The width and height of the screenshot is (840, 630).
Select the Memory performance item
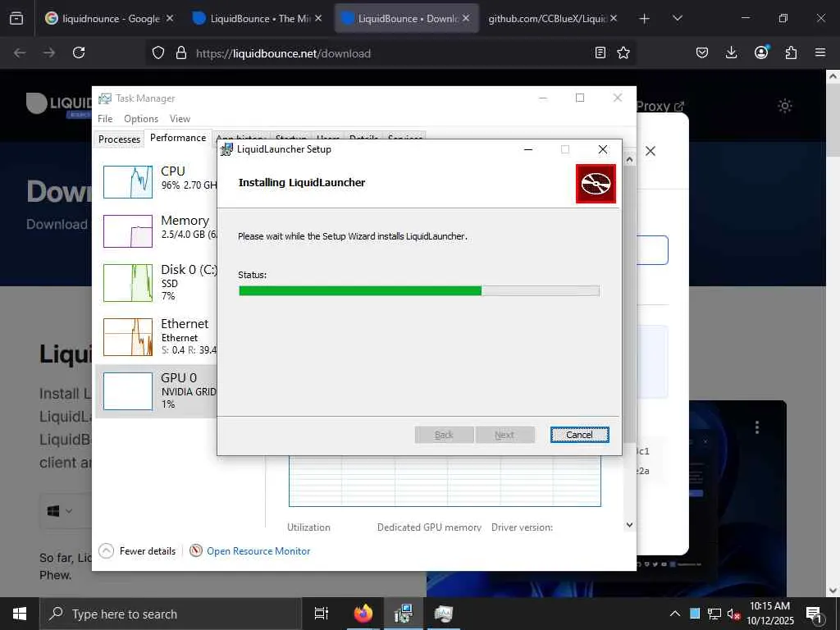pos(156,231)
